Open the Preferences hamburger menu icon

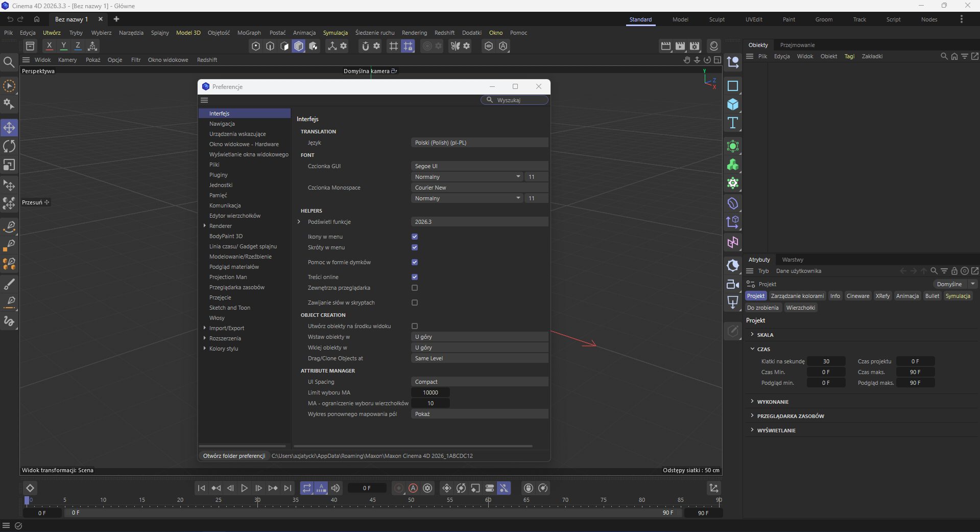(x=205, y=100)
